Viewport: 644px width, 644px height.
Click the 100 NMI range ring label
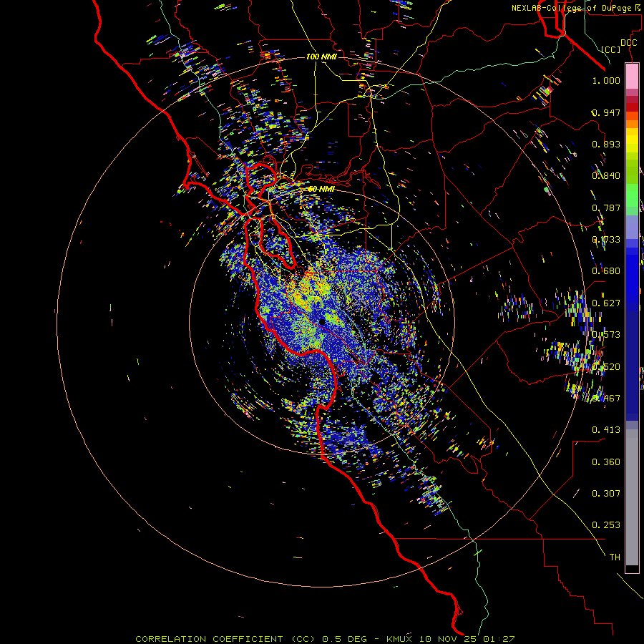pyautogui.click(x=321, y=57)
